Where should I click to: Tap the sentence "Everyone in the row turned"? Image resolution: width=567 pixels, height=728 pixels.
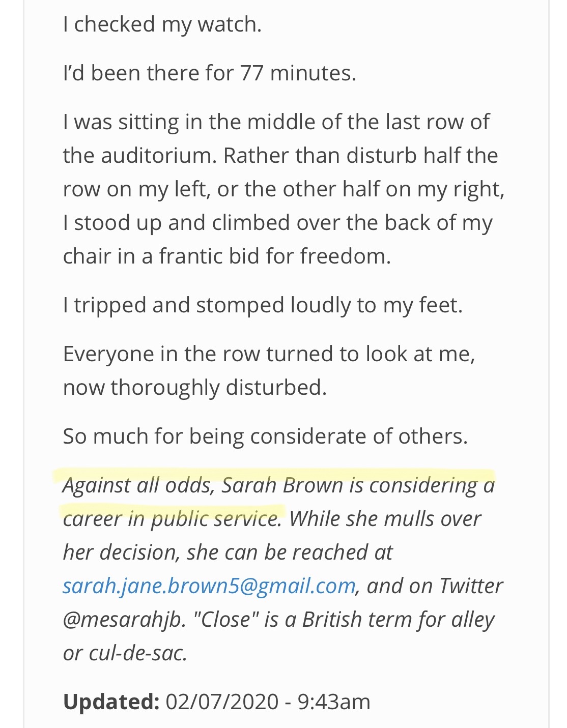tap(269, 354)
